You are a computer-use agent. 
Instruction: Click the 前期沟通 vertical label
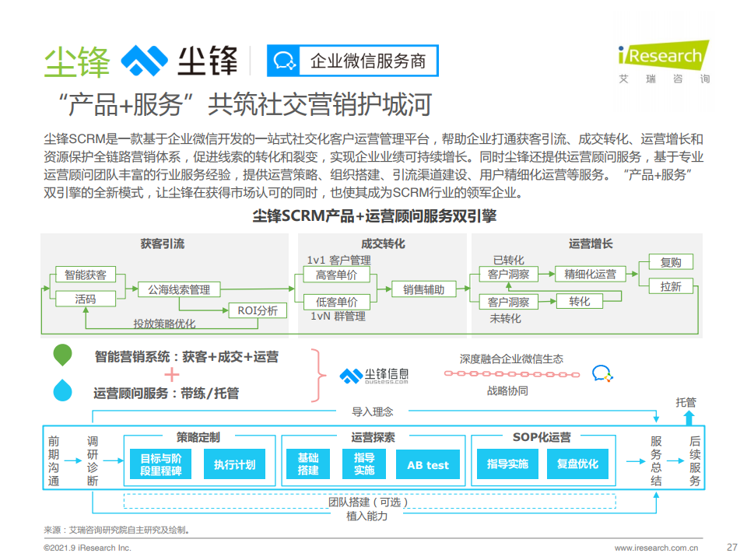[x=54, y=461]
